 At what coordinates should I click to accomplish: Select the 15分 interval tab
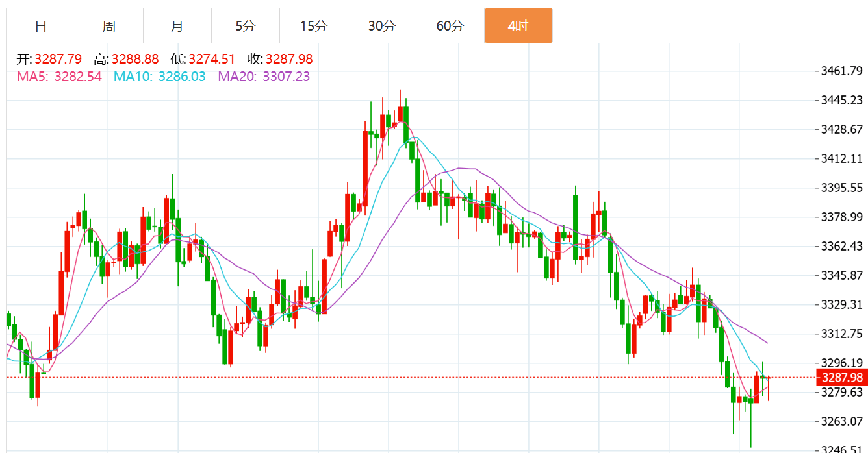click(x=314, y=26)
